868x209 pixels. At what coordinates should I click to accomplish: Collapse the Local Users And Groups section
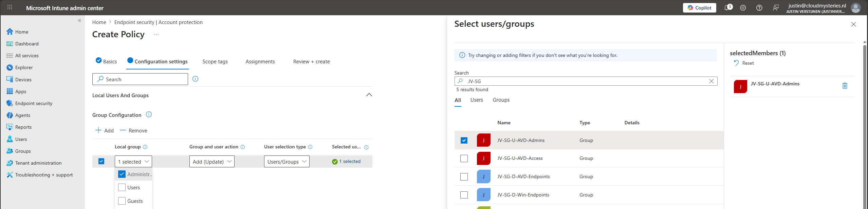tap(369, 95)
